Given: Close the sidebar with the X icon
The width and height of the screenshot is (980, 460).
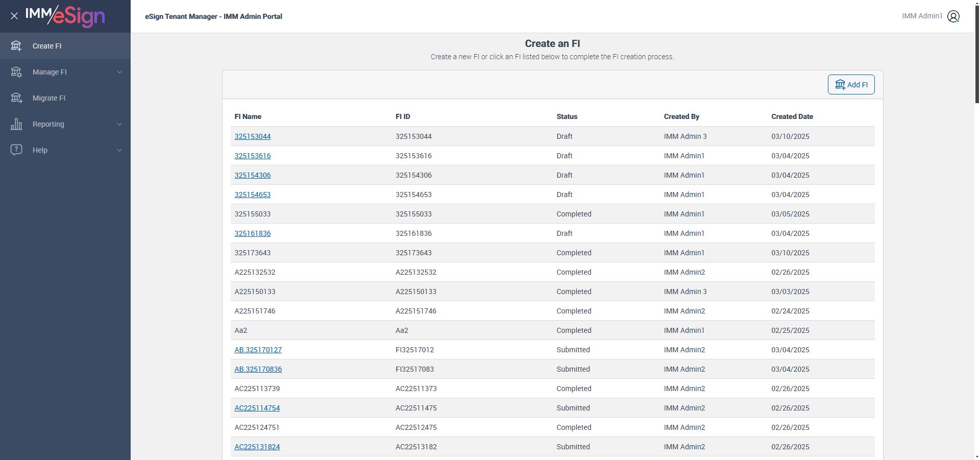Looking at the screenshot, I should coord(14,16).
